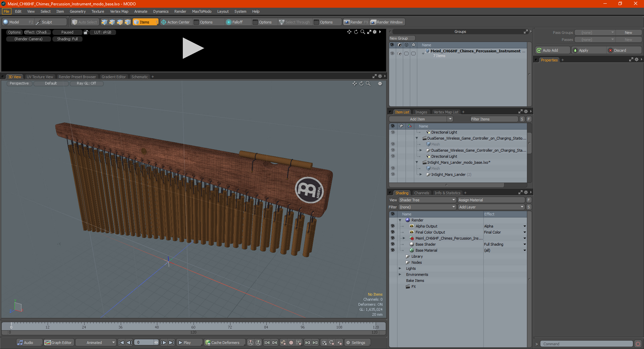
Task: Open Audio settings
Action: (29, 343)
